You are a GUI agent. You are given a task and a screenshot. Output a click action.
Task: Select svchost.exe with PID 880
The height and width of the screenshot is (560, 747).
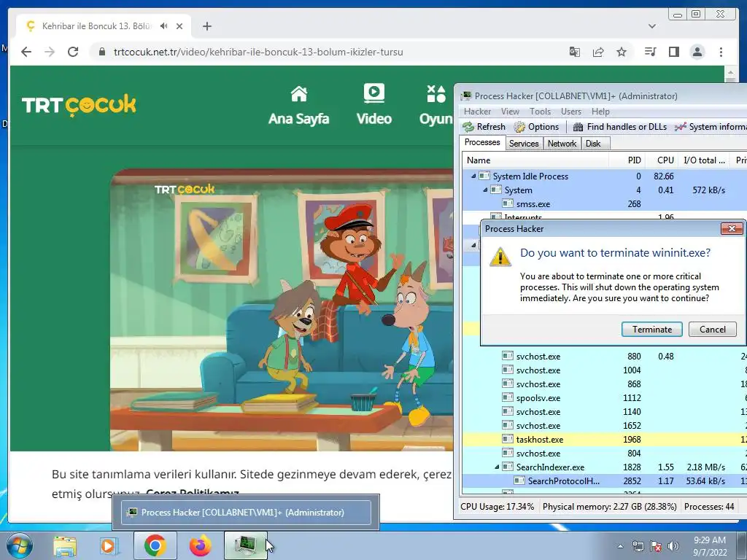coord(605,356)
